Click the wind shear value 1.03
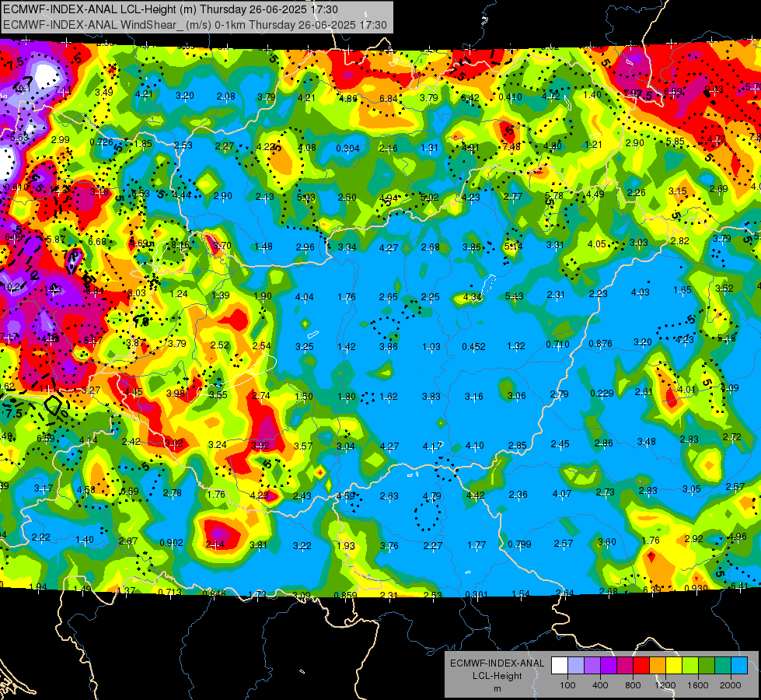Screen dimensions: 761x700 tap(431, 347)
